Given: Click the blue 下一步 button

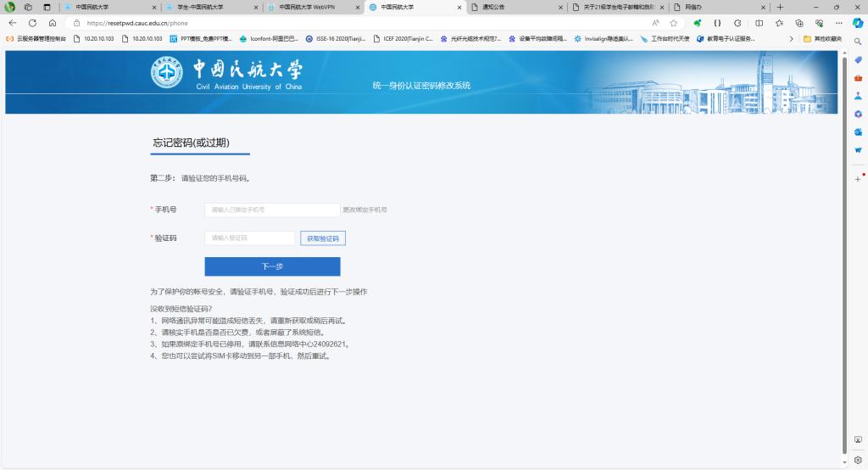Looking at the screenshot, I should (272, 266).
